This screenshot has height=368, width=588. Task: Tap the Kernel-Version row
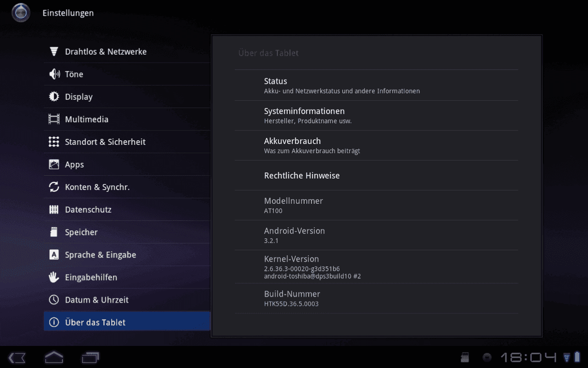click(x=376, y=267)
